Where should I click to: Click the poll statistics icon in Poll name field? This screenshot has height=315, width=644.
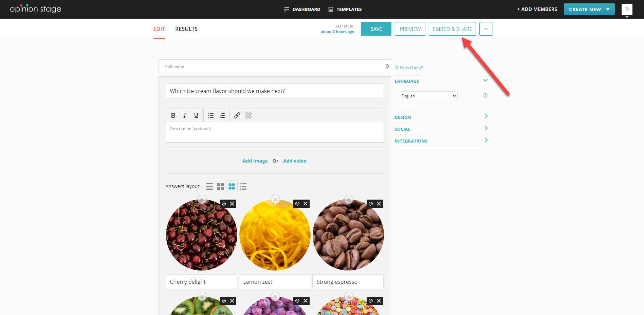[387, 66]
